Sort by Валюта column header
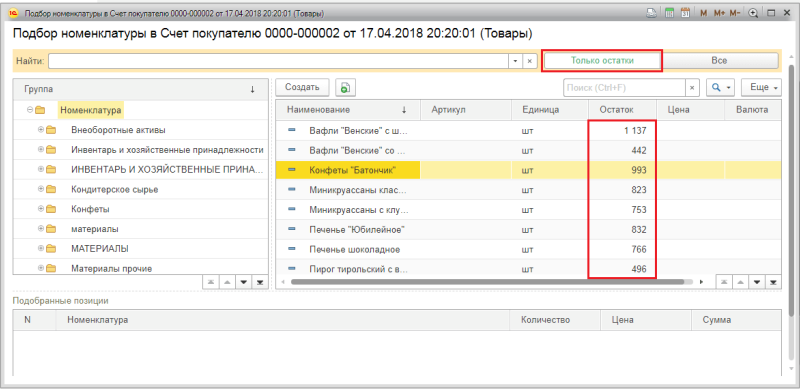This screenshot has height=389, width=800. 753,110
